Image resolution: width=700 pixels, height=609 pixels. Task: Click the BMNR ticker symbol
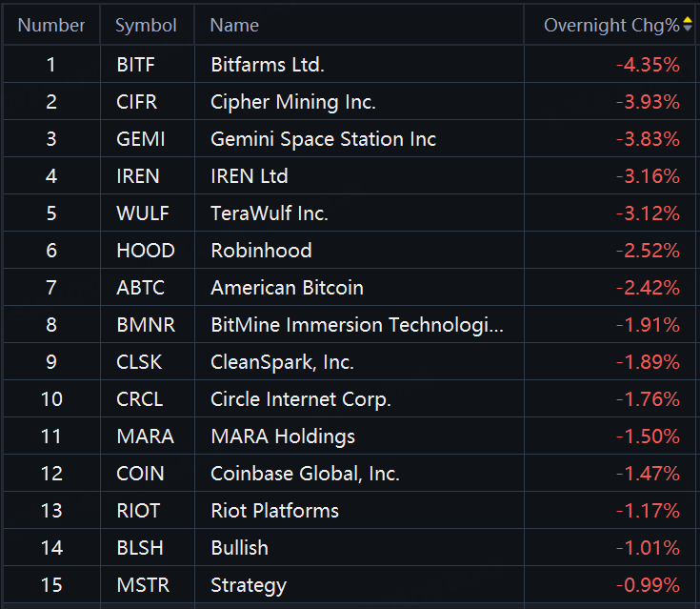(146, 325)
